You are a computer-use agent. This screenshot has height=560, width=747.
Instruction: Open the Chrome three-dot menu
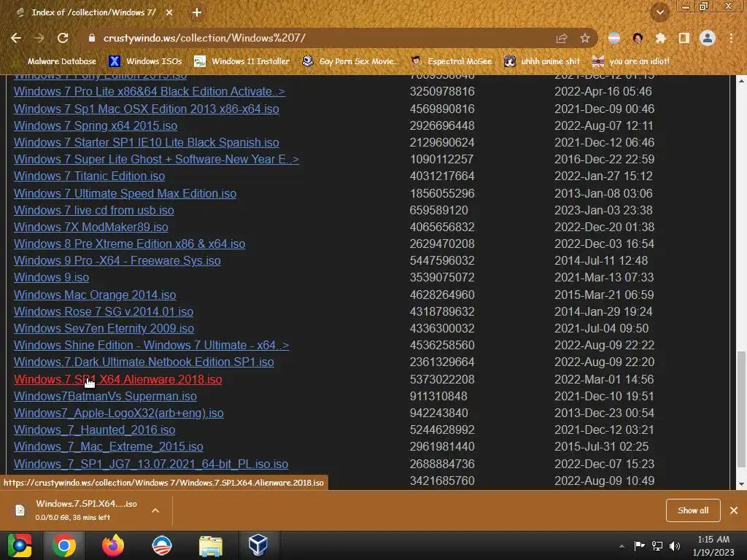(x=731, y=38)
